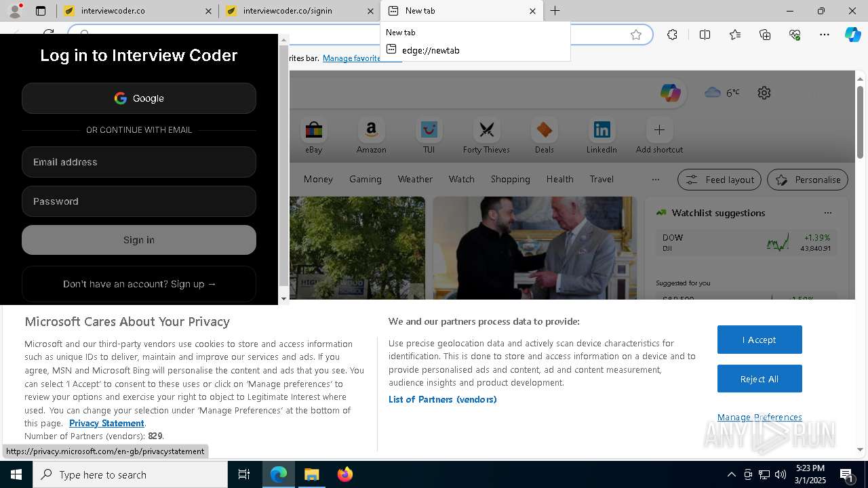
Task: Open page settings gear icon
Action: (764, 93)
